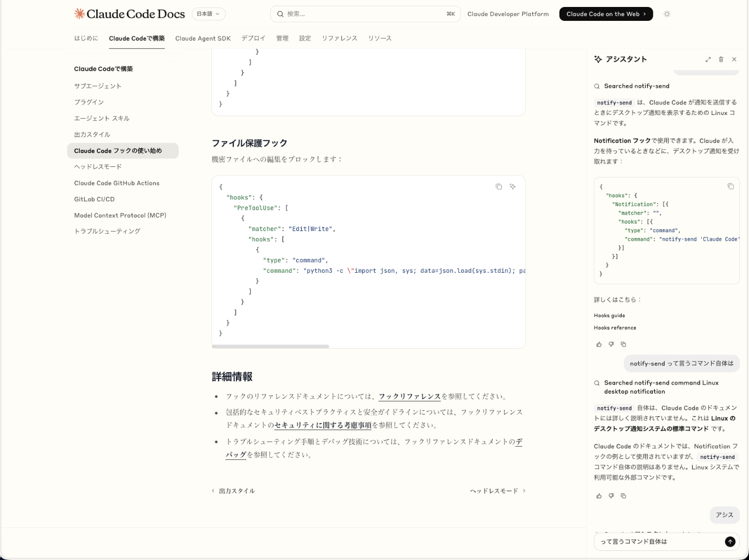749x560 pixels.
Task: Open the 管理 tab
Action: pyautogui.click(x=282, y=39)
